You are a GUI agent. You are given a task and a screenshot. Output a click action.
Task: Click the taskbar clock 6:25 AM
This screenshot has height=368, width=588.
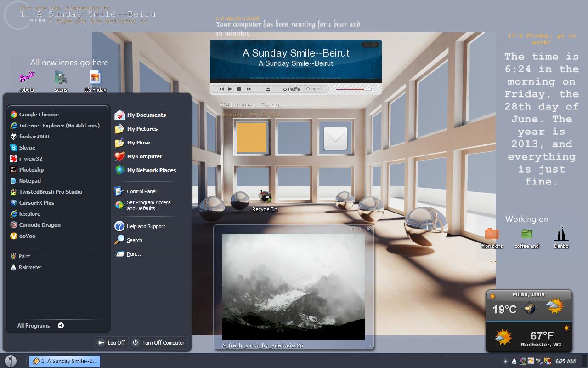[565, 361]
